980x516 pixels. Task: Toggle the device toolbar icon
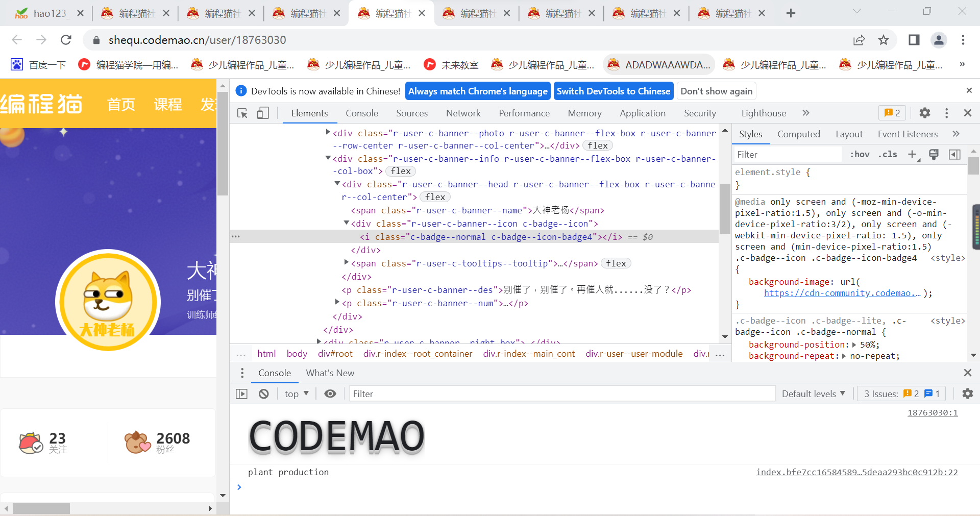coord(263,113)
